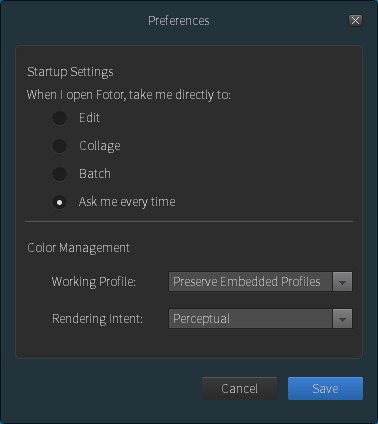Select the Edit startup radio button
This screenshot has width=378, height=424.
tap(60, 118)
